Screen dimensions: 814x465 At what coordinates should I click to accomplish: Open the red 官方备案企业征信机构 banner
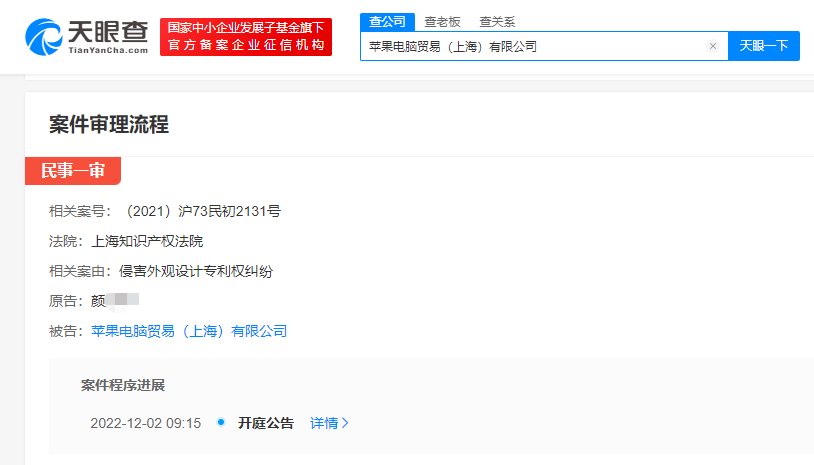pyautogui.click(x=246, y=37)
